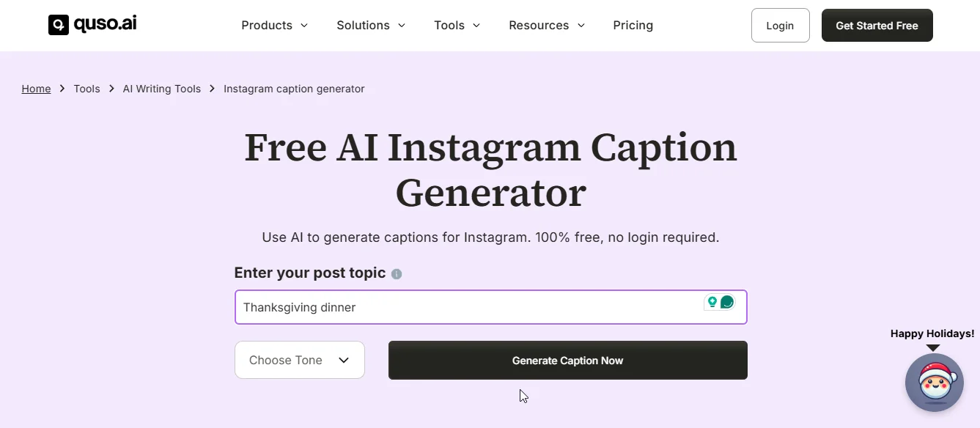The height and width of the screenshot is (428, 980).
Task: Click the green lightbulb icon in topic field
Action: (x=712, y=302)
